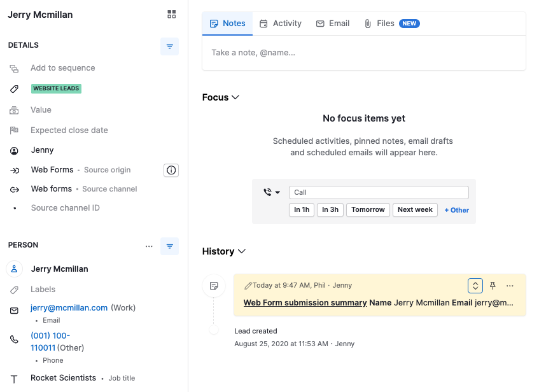Viewport: 539px width, 392px height.
Task: Switch to the Activity tab
Action: tap(281, 24)
